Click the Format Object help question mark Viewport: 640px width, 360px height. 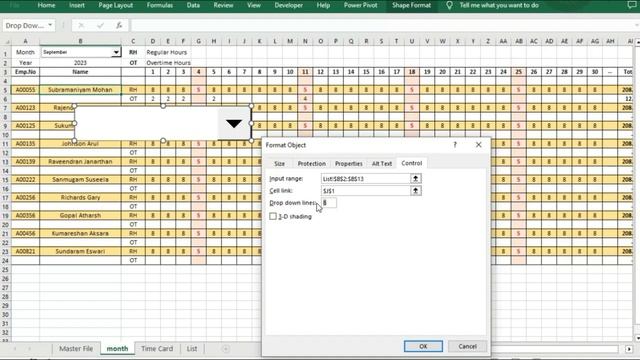tap(455, 144)
